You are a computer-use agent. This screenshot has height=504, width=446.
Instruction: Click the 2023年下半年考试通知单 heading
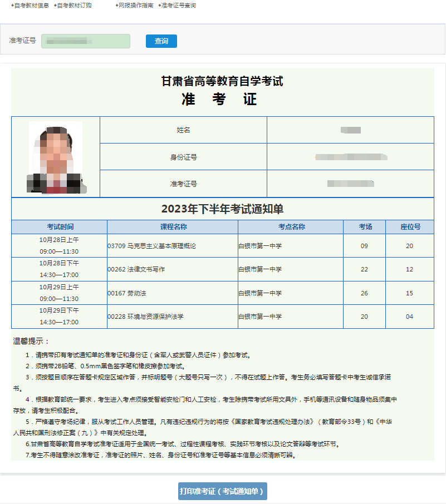pyautogui.click(x=222, y=209)
